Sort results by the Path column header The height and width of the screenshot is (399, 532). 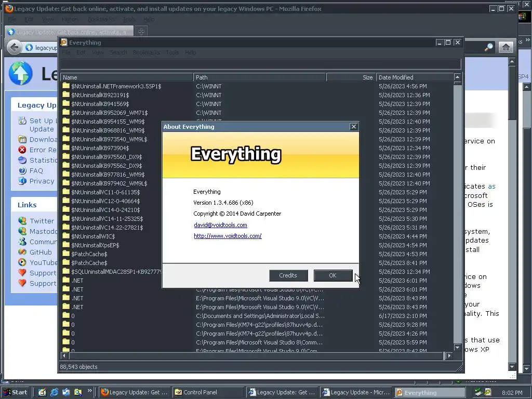[x=260, y=77]
